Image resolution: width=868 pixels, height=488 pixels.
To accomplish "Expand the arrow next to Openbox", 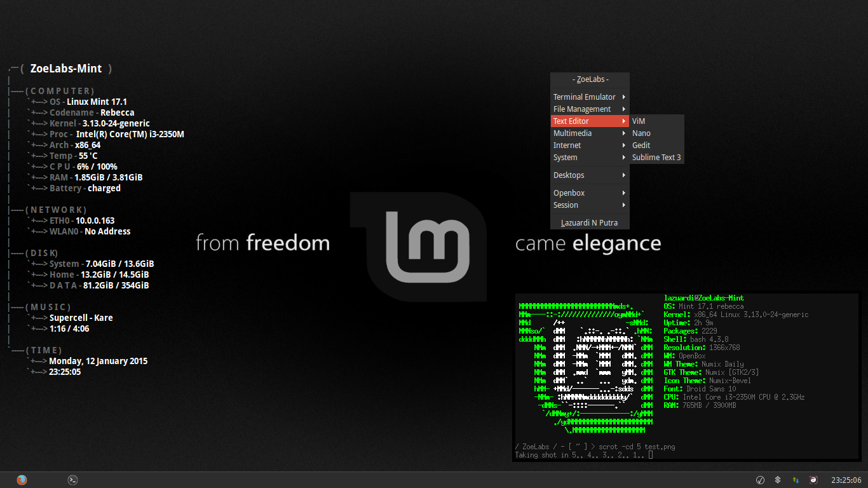I will coord(624,193).
